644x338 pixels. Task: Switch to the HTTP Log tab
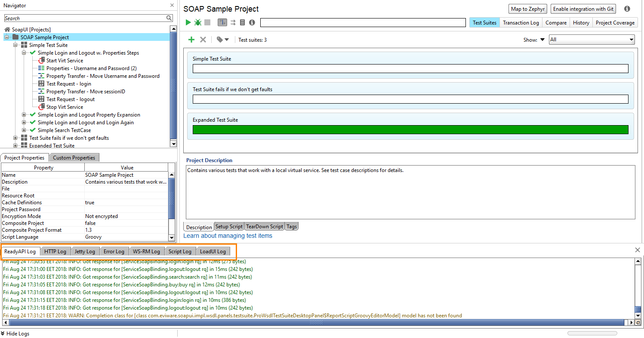(x=55, y=251)
